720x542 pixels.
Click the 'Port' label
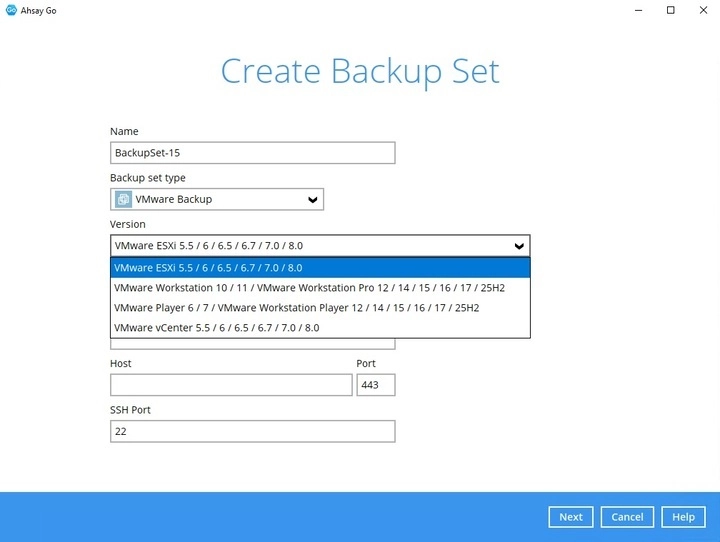pos(366,363)
